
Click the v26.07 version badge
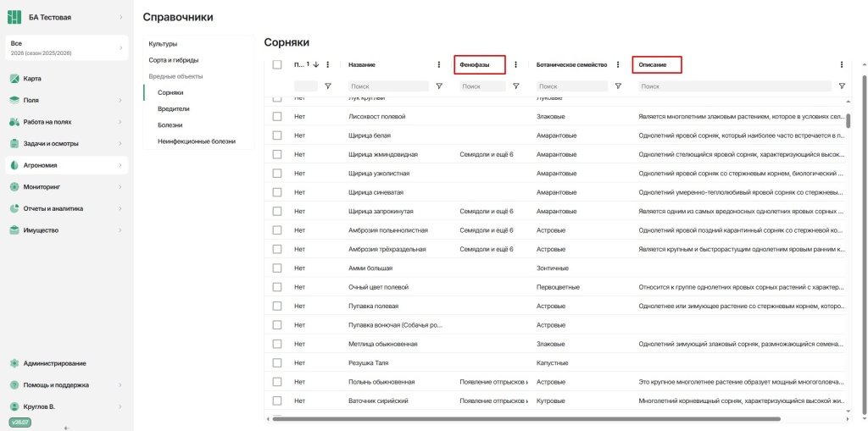[x=19, y=423]
